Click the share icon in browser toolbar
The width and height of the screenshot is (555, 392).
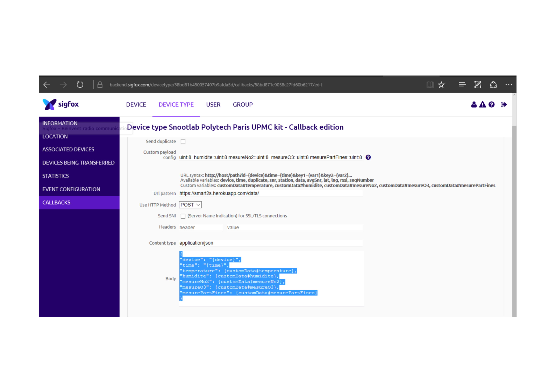pos(493,85)
